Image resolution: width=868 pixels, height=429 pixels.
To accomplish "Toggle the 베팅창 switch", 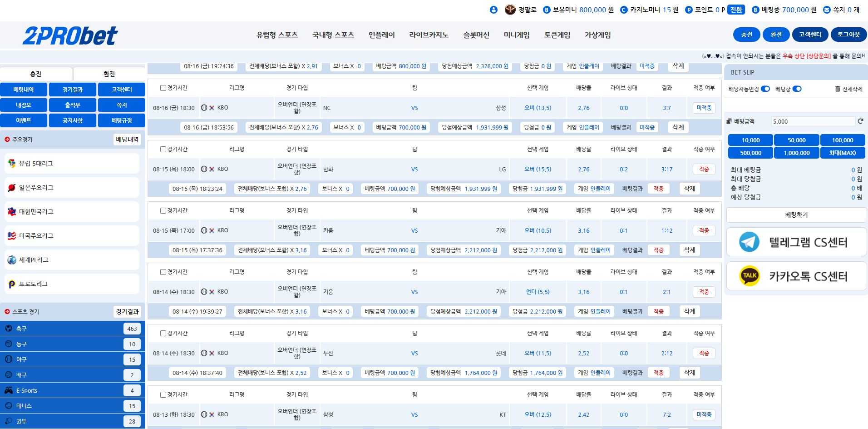I will [x=797, y=89].
